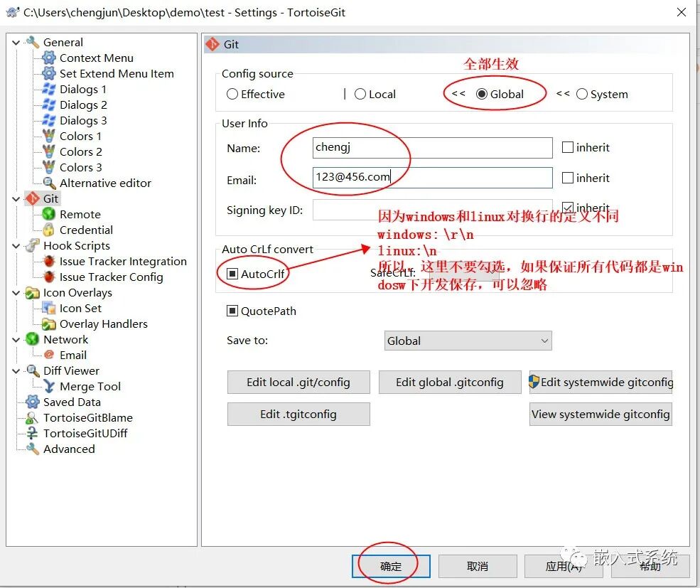Click the Overlay Handlers folder icon
700x588 pixels.
[x=48, y=324]
